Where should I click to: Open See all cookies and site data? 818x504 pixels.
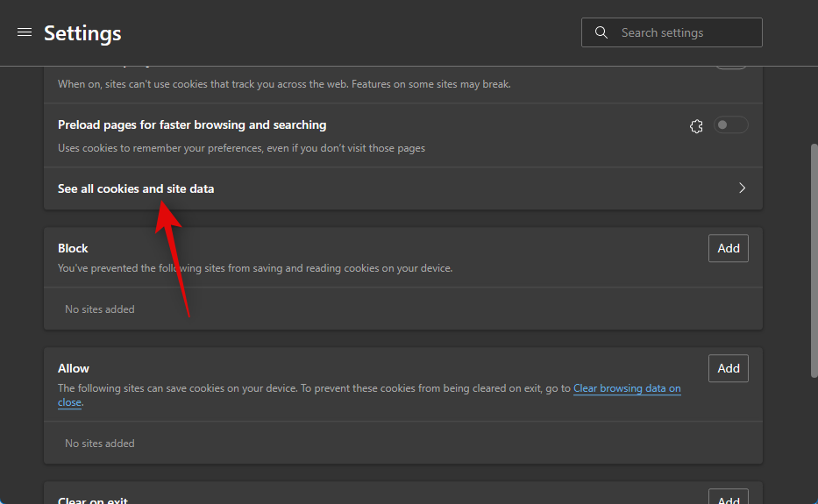(136, 188)
